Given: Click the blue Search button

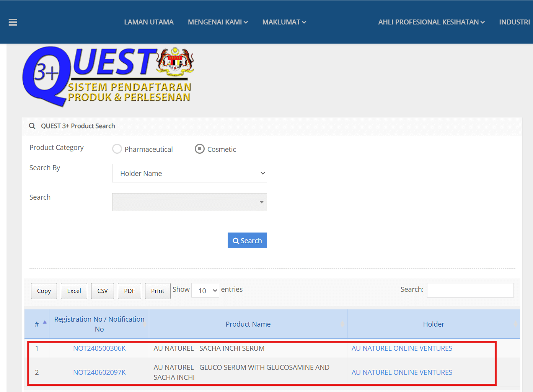Looking at the screenshot, I should point(247,241).
